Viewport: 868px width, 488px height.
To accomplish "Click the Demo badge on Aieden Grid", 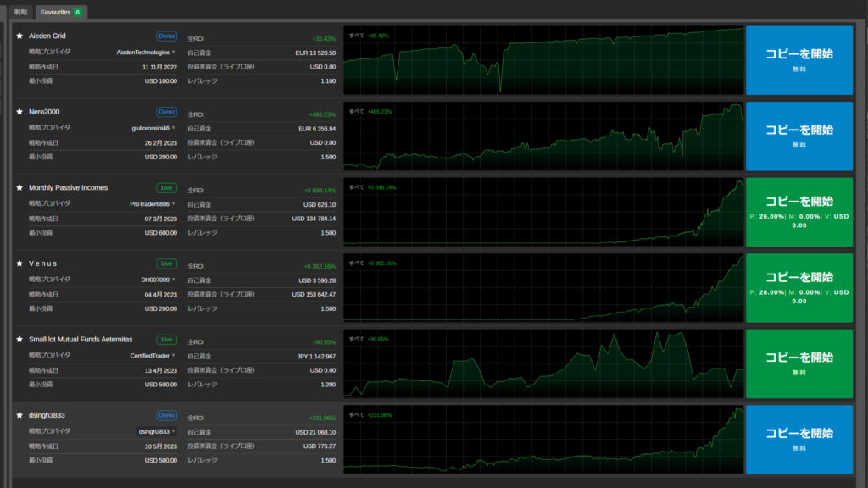I will 166,36.
